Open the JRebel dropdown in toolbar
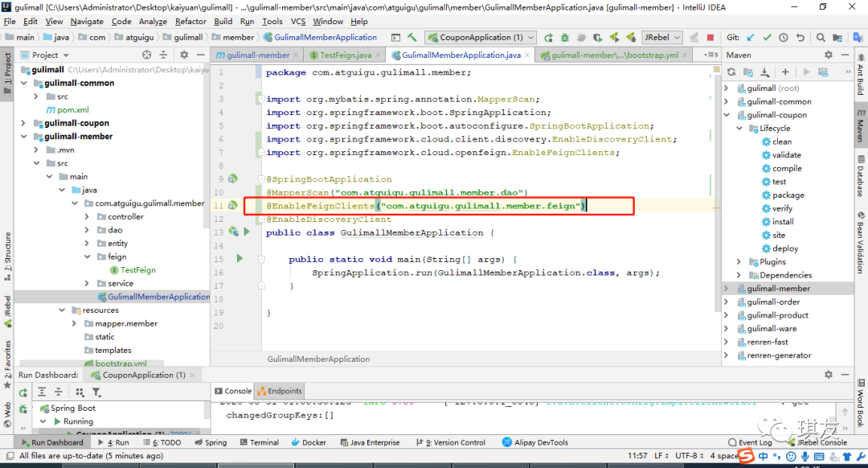Viewport: 868px width, 468px height. point(662,38)
